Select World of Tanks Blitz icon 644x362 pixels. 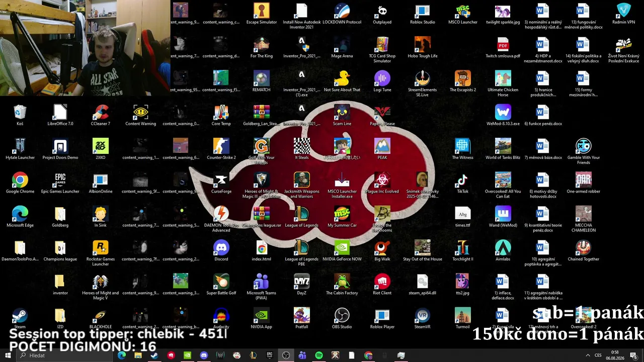pyautogui.click(x=503, y=146)
